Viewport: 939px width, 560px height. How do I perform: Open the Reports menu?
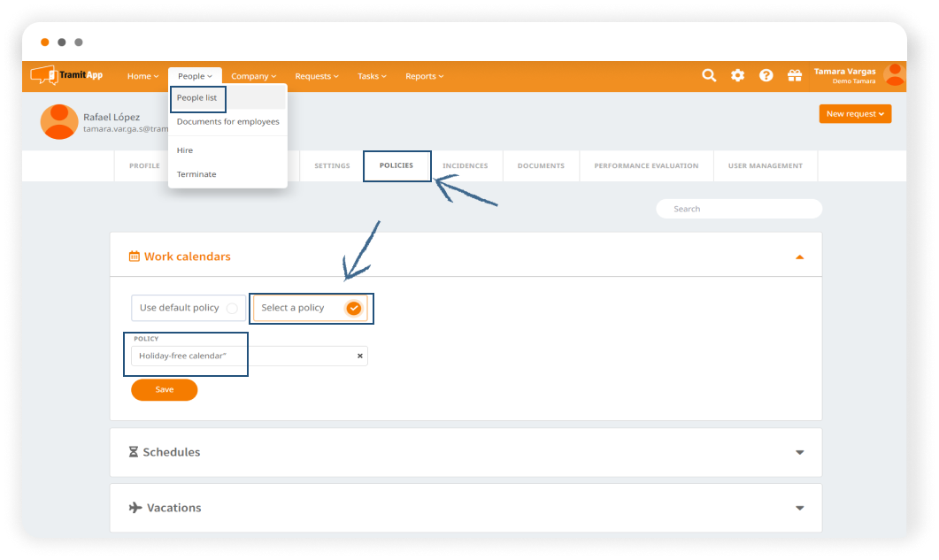(x=424, y=76)
